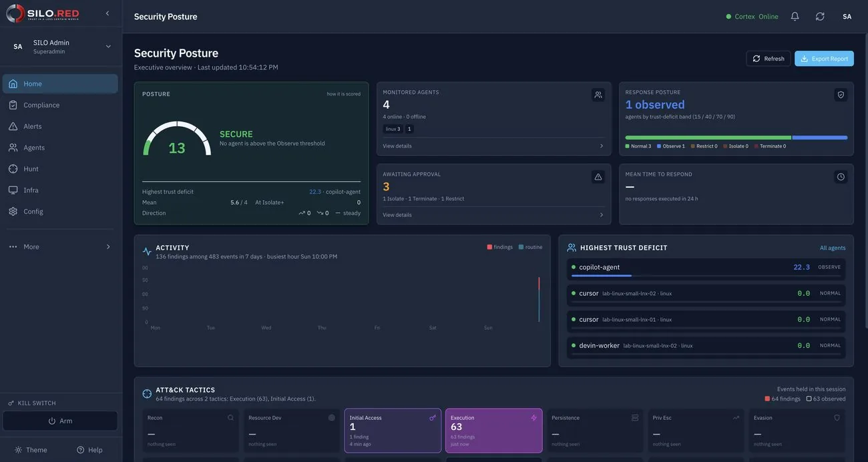Click the blue Observe segment of response bar
868x462 pixels.
(820, 138)
